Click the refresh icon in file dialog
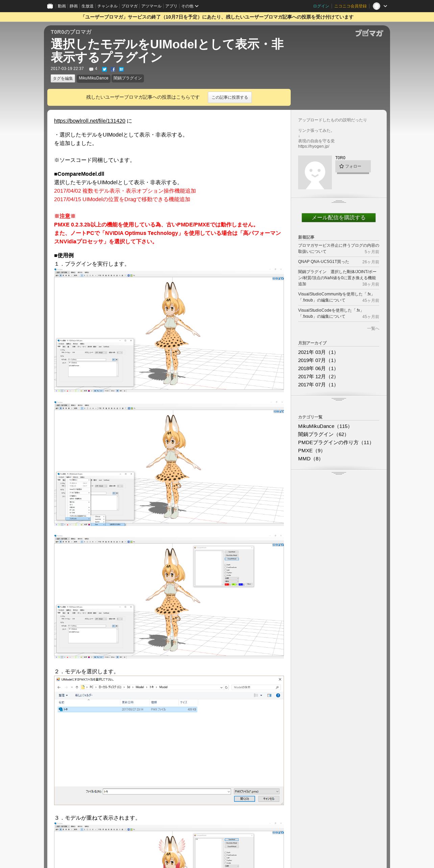434x868 pixels. (226, 687)
